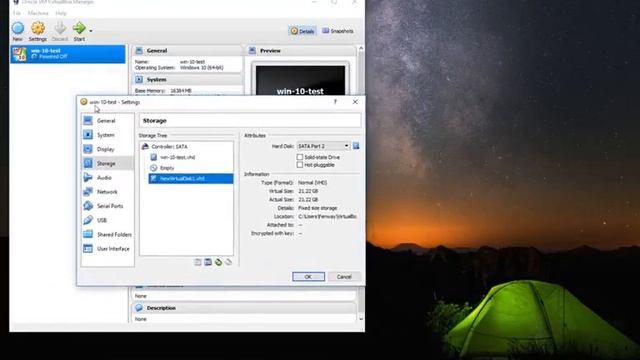Click the Discard toolbar icon
This screenshot has width=640, height=360.
(60, 28)
